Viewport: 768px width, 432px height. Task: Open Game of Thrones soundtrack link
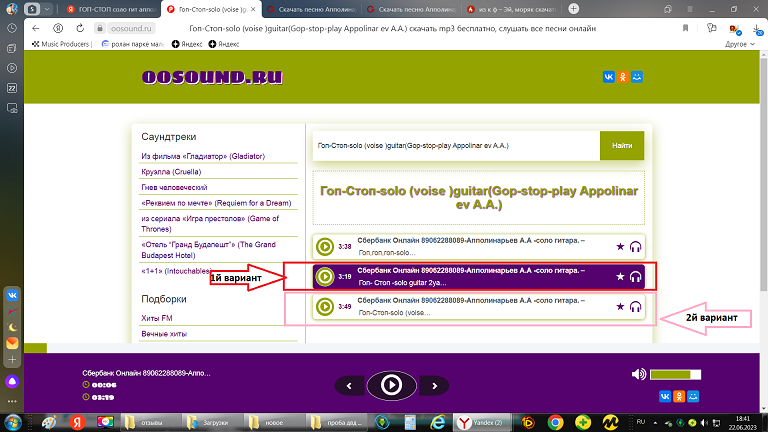coord(210,224)
